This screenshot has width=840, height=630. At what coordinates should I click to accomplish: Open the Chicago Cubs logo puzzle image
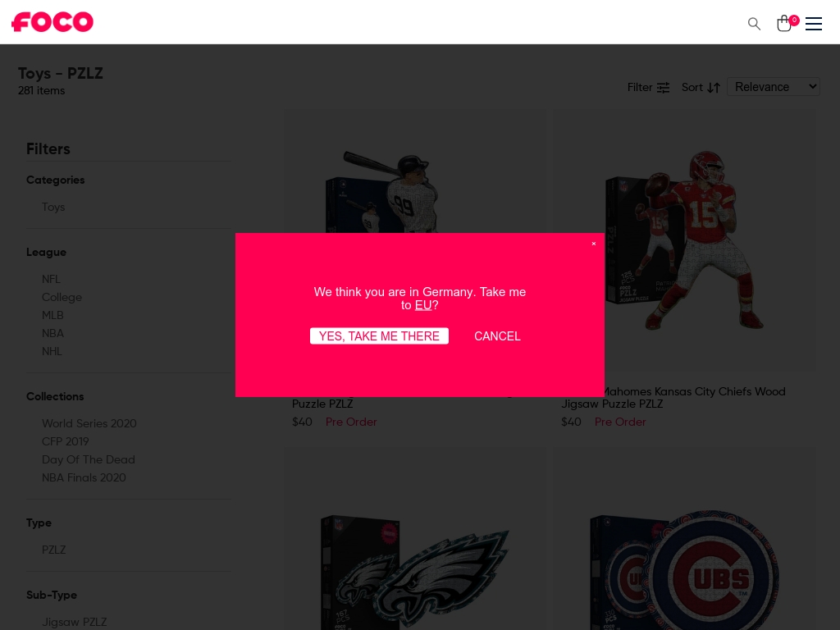(685, 540)
